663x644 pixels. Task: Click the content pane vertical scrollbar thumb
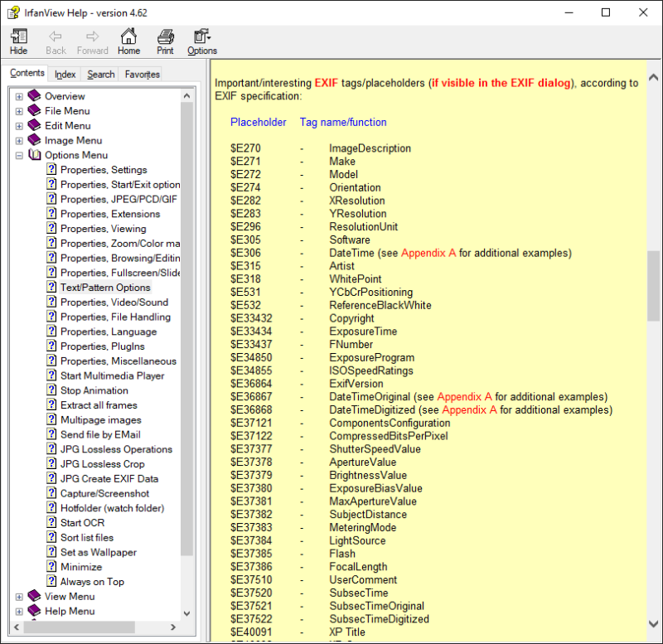coord(653,286)
